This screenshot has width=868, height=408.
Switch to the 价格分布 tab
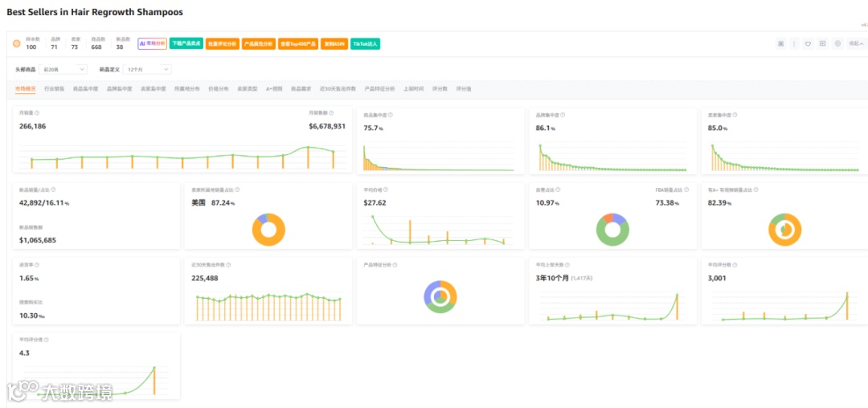coord(218,88)
